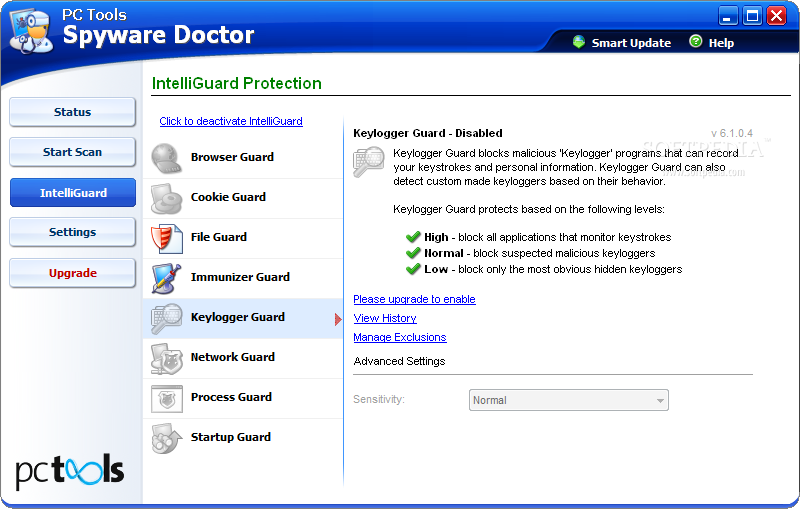800x509 pixels.
Task: Open the Settings section
Action: click(x=72, y=232)
